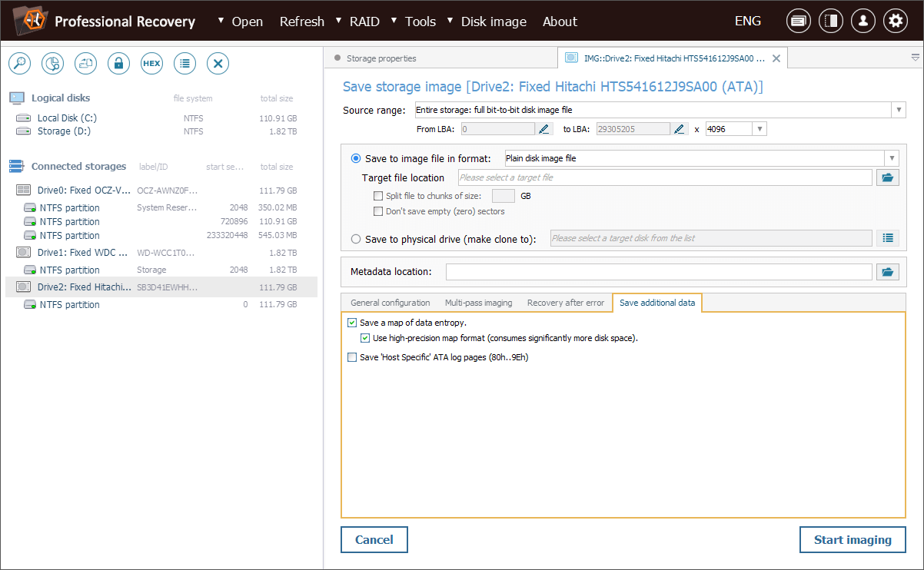
Task: Click the chunk size GB input box
Action: 504,196
